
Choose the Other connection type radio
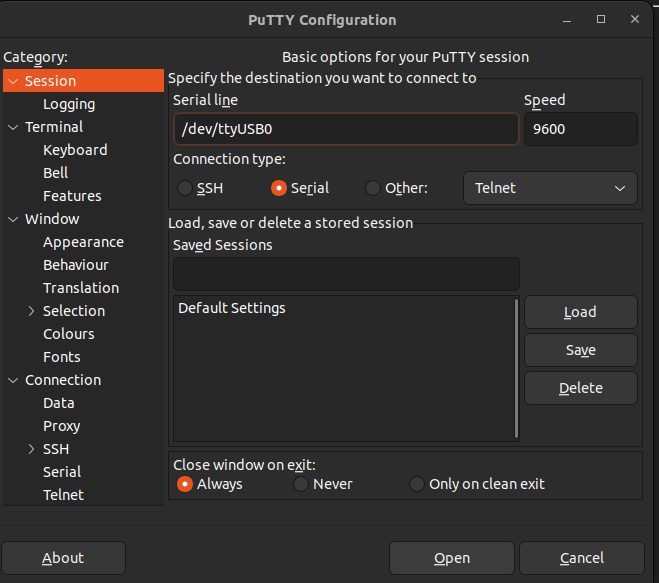373,188
